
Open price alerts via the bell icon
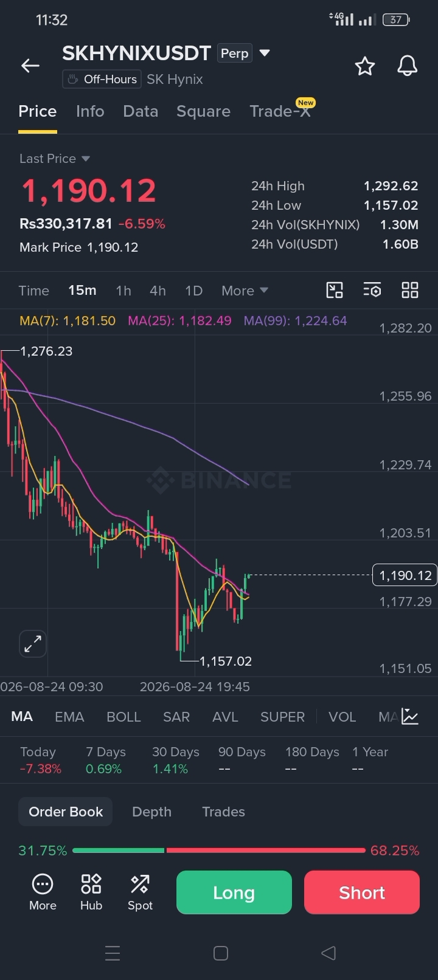407,66
